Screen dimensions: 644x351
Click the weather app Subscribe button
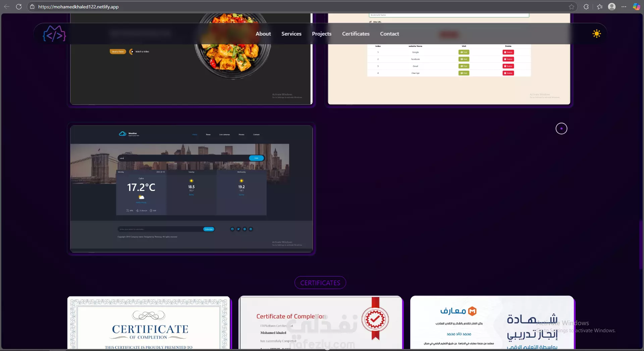(209, 229)
